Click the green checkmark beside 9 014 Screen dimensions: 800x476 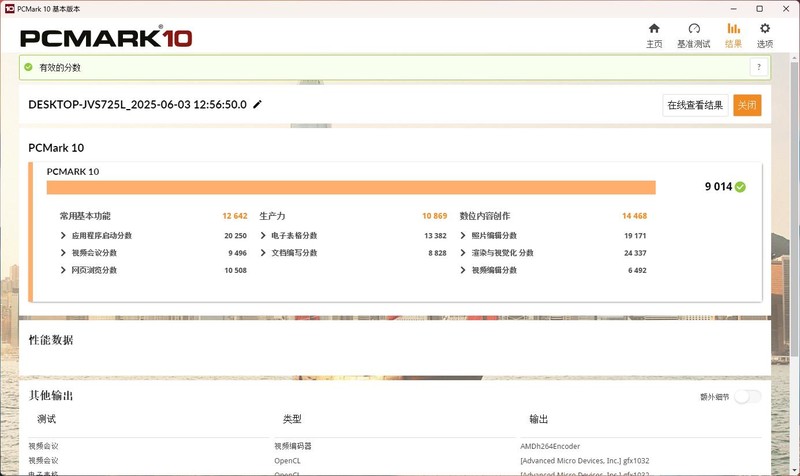point(740,187)
